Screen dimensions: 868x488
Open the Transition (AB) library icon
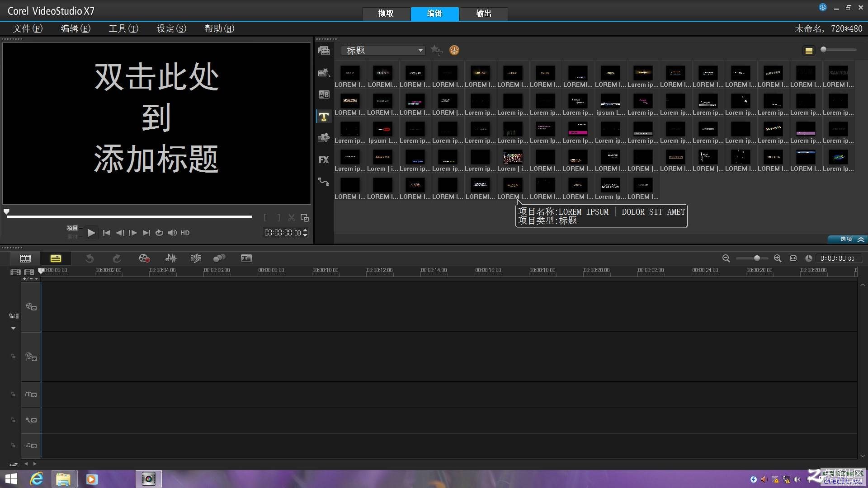click(x=324, y=94)
